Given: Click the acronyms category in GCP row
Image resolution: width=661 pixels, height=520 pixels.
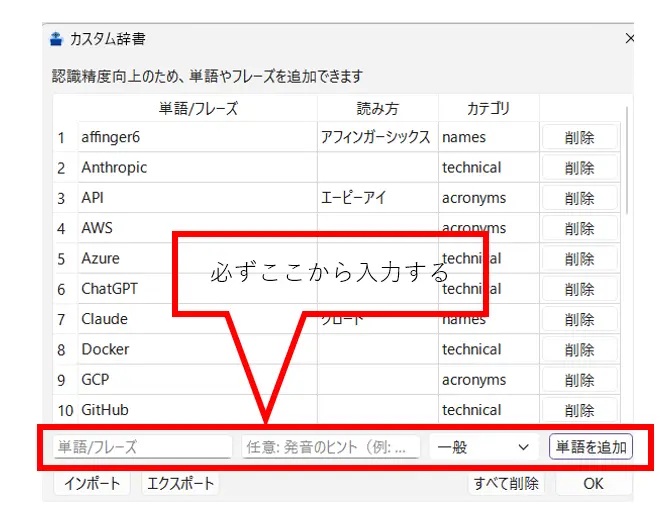Looking at the screenshot, I should point(489,380).
